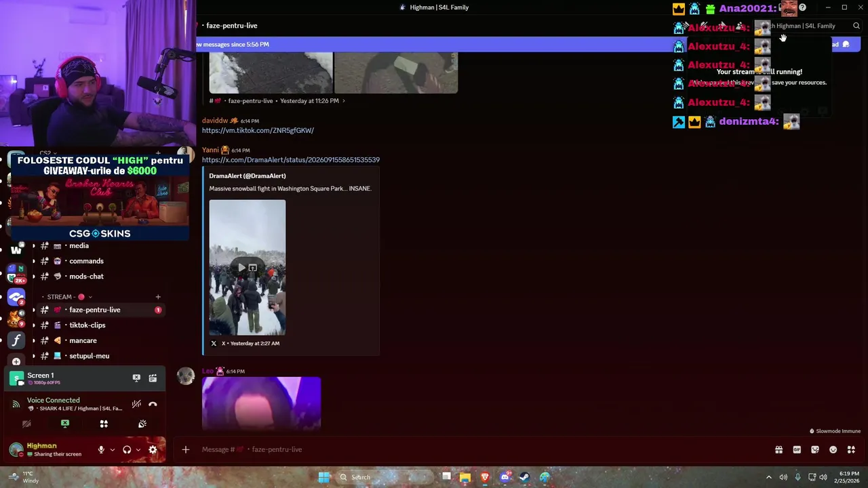Click the search magnifier in Discord header
This screenshot has height=488, width=868.
pyautogui.click(x=856, y=26)
